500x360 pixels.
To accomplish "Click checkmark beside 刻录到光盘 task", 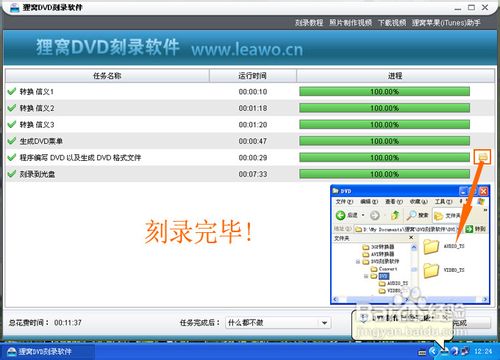I will click(x=12, y=174).
